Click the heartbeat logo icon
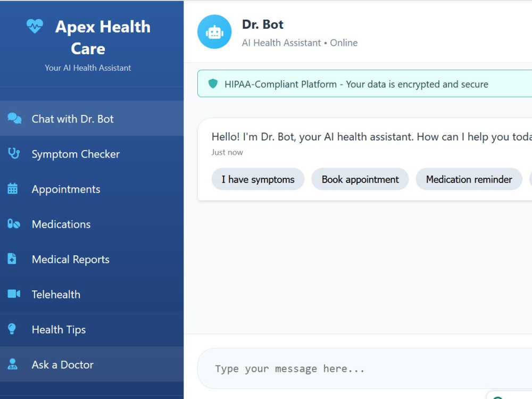 [x=35, y=26]
